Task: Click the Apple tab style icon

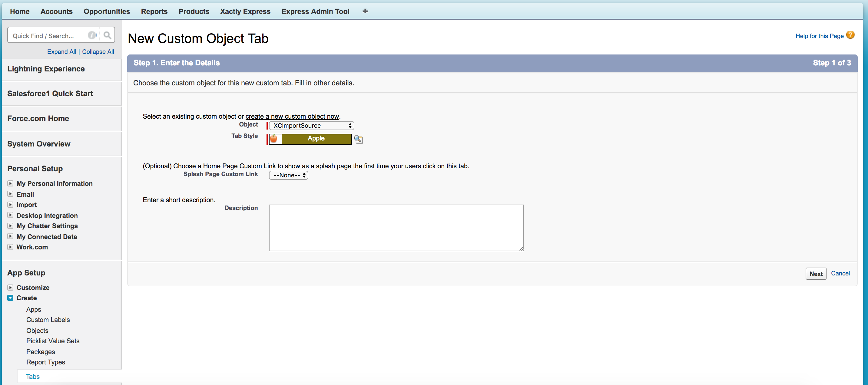Action: [274, 139]
